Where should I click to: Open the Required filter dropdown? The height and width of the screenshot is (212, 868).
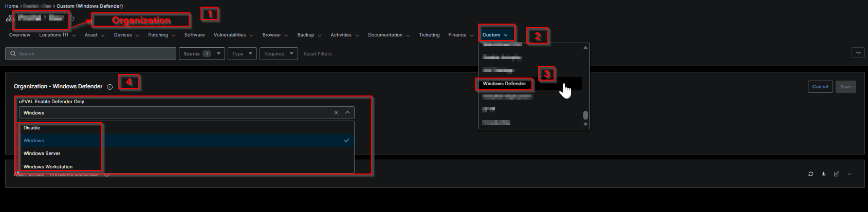[x=279, y=53]
